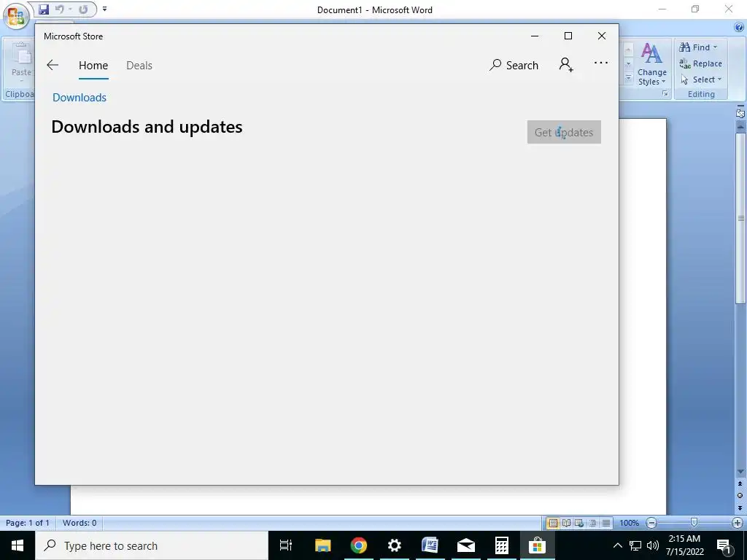
Task: Go to next page via scrollbar button
Action: pos(740,507)
